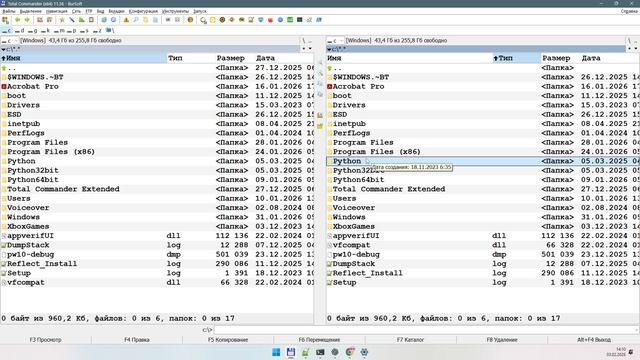Click the magnifying glass toolbar icon
The height and width of the screenshot is (360, 640).
click(136, 20)
